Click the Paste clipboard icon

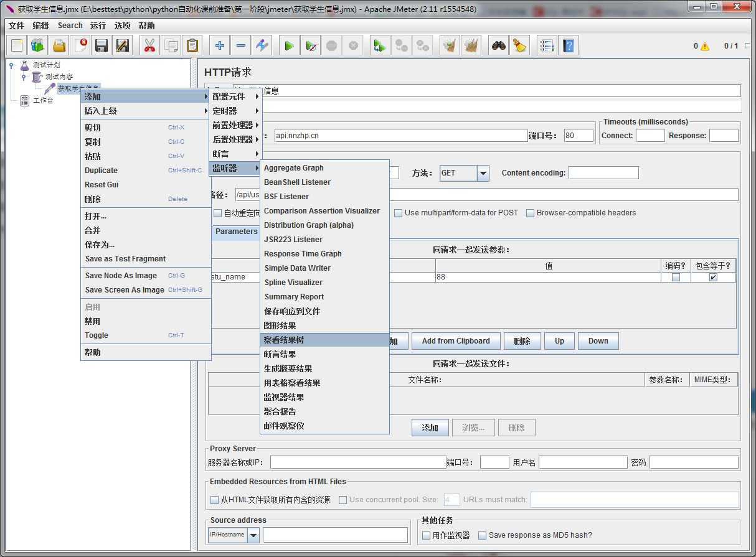coord(192,45)
